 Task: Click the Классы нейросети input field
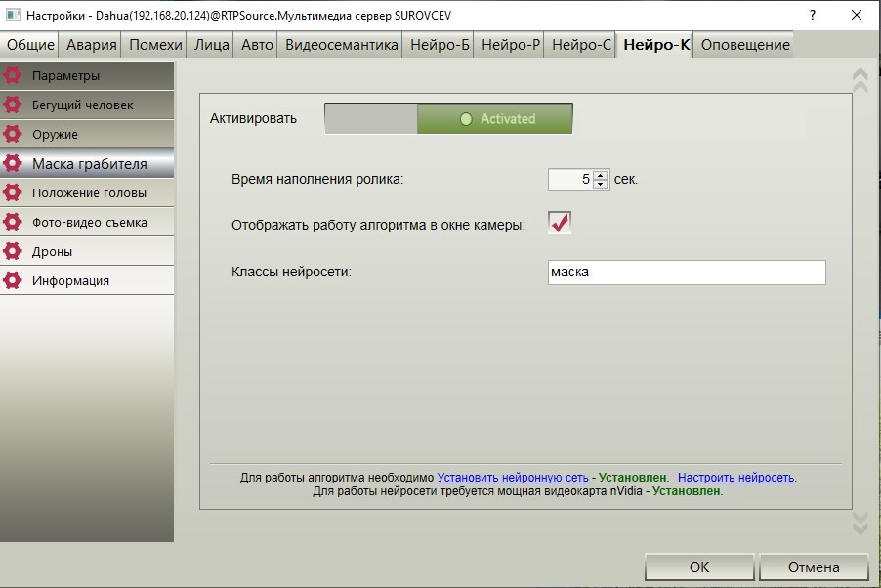(687, 273)
